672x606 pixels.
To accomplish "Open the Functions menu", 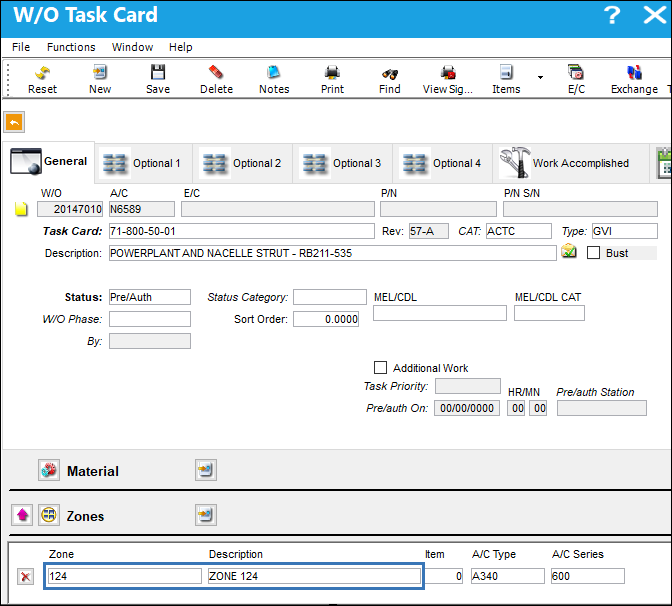I will point(71,47).
